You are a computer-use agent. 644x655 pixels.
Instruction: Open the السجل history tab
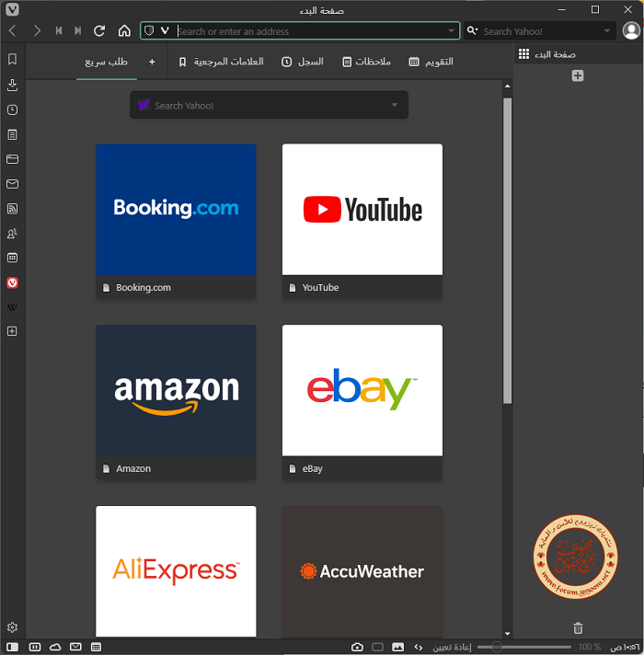coord(303,62)
